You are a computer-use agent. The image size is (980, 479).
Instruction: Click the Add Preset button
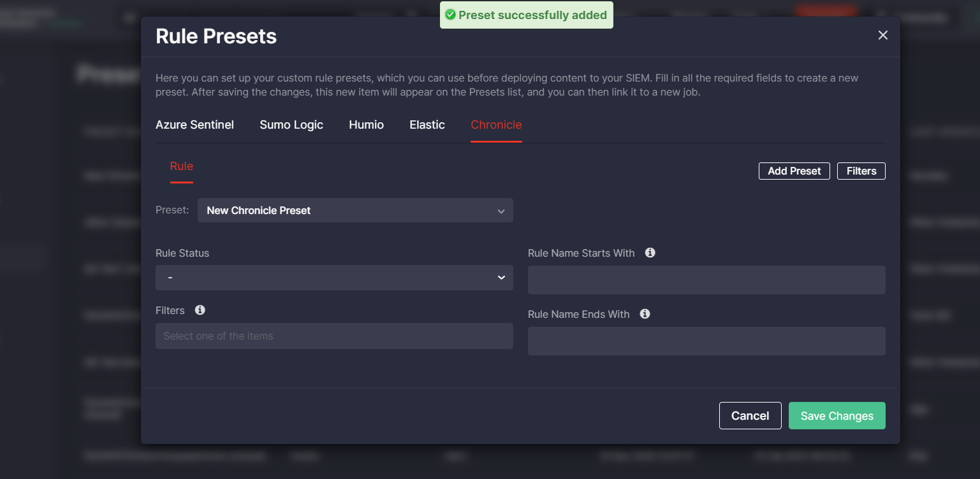794,171
